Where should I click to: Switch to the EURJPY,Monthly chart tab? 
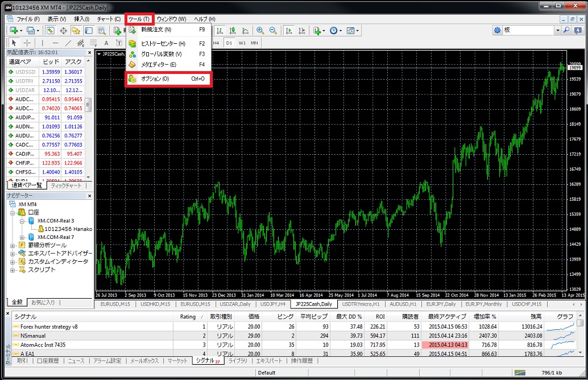[483, 304]
